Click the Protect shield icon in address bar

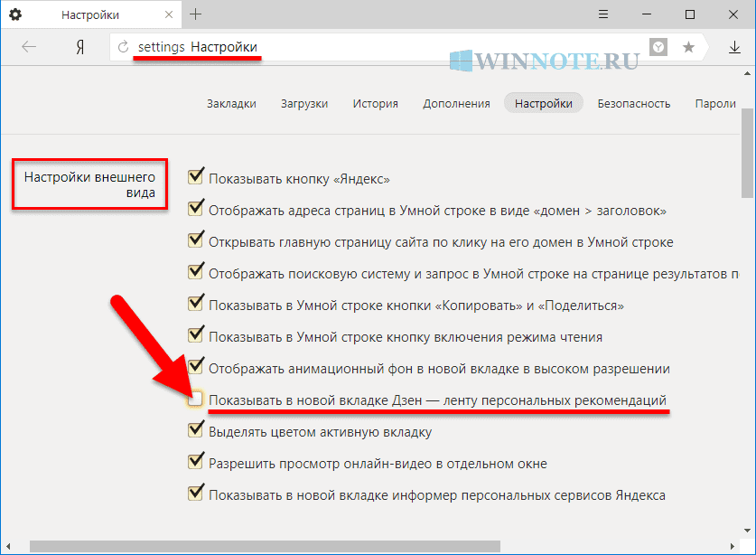click(658, 47)
